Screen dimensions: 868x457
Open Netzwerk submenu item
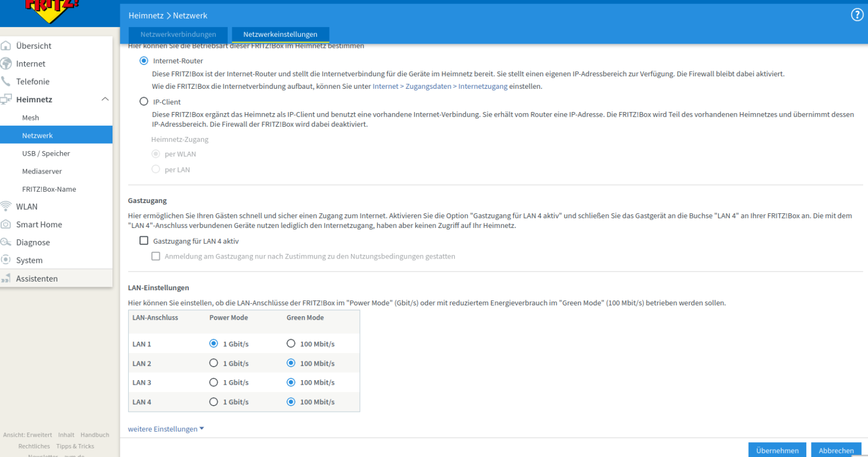coord(56,135)
